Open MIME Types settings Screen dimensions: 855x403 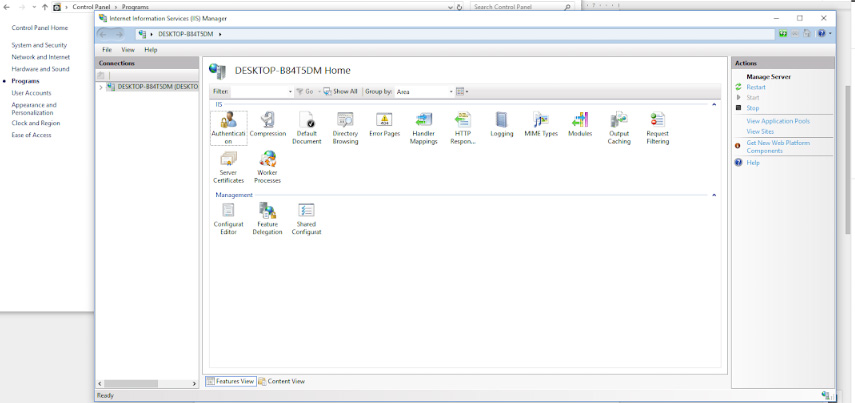[541, 124]
